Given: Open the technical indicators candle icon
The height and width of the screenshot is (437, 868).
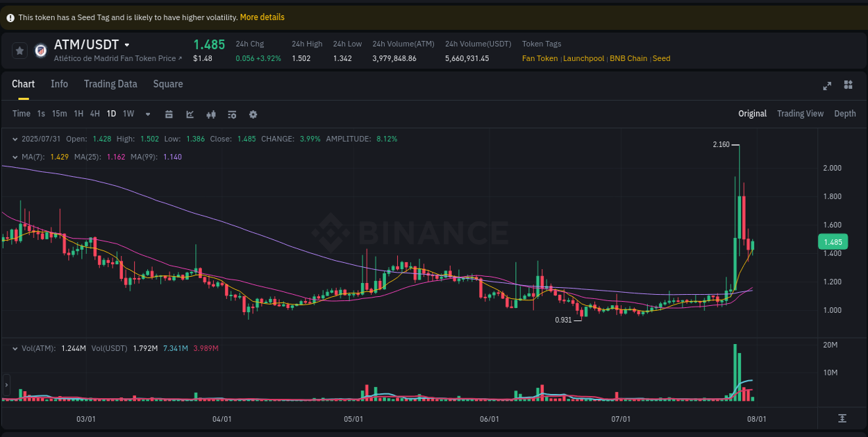Looking at the screenshot, I should pos(211,114).
